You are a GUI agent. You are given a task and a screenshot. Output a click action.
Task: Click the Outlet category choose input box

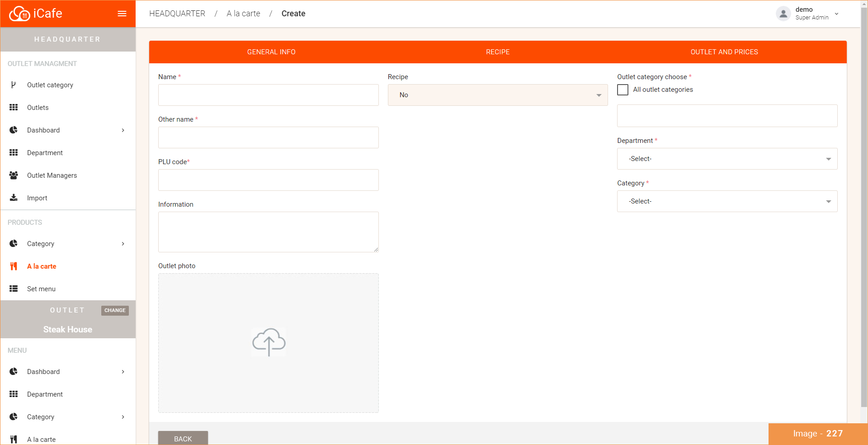pyautogui.click(x=727, y=116)
